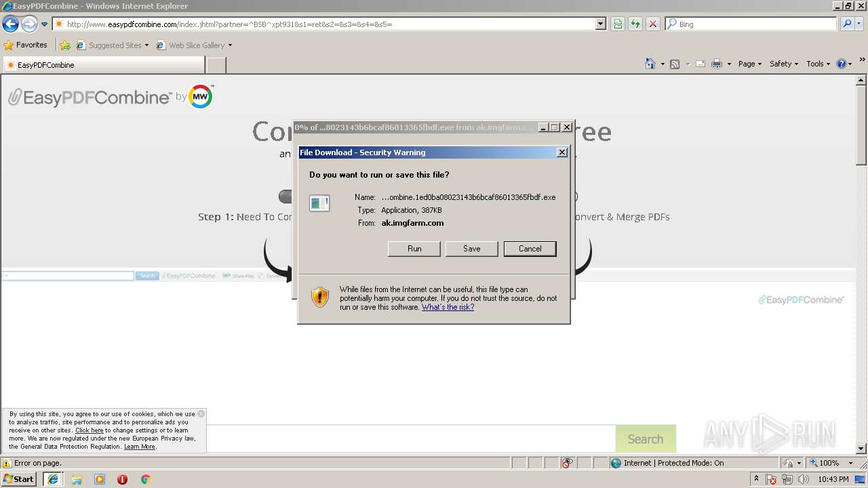Viewport: 868px width, 488px height.
Task: Click the magnifier search button
Action: tap(846, 24)
